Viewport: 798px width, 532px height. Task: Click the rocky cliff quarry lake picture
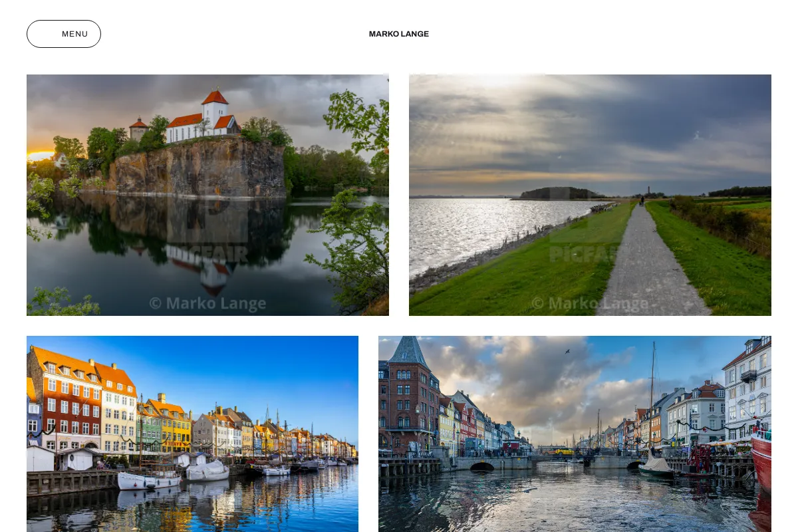(207, 195)
